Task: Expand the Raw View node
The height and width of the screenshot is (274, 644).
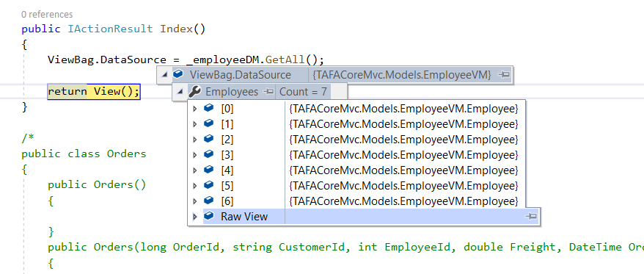Action: (195, 217)
